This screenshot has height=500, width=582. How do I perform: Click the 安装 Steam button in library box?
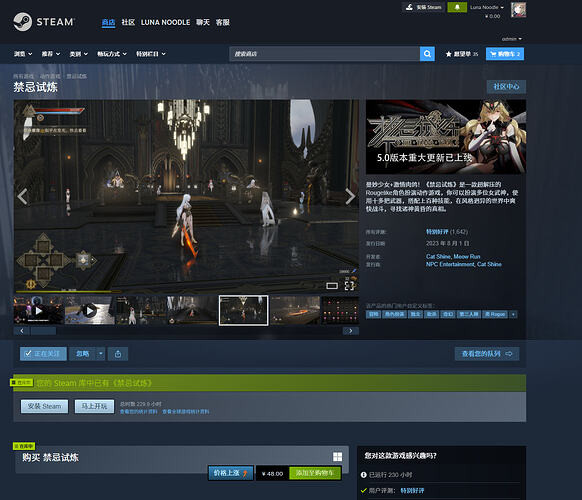45,406
